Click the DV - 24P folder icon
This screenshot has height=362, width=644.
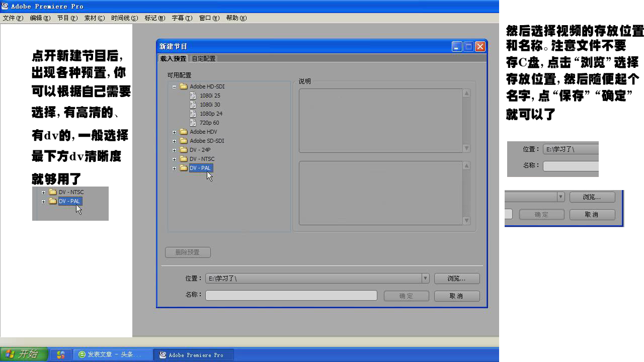click(184, 150)
